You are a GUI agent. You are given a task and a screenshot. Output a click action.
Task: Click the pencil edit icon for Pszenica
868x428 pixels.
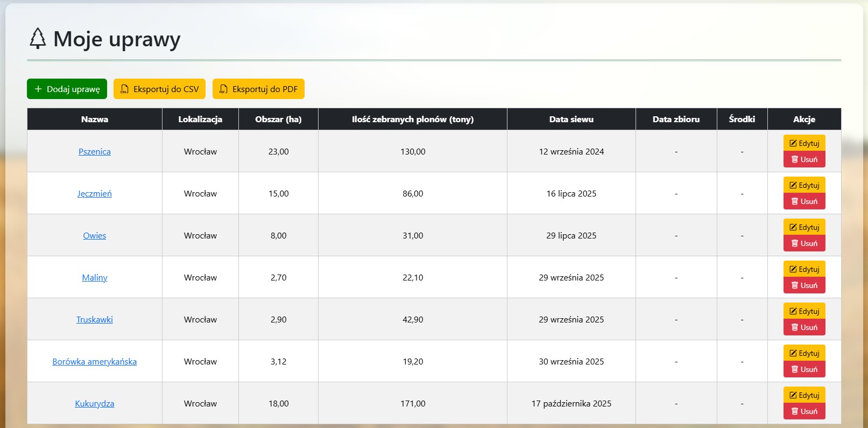pyautogui.click(x=793, y=143)
